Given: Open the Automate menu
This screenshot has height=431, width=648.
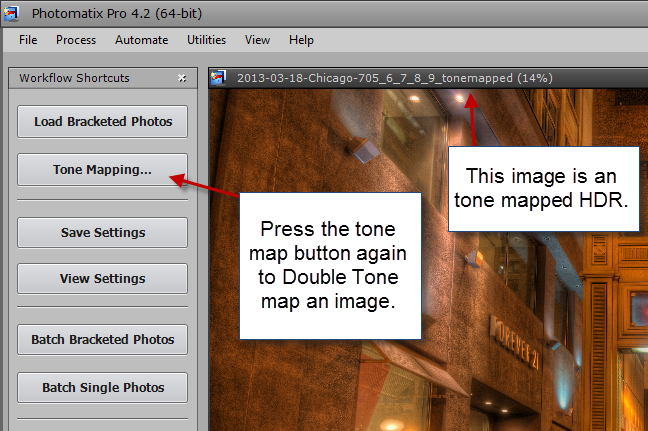Looking at the screenshot, I should coord(142,40).
